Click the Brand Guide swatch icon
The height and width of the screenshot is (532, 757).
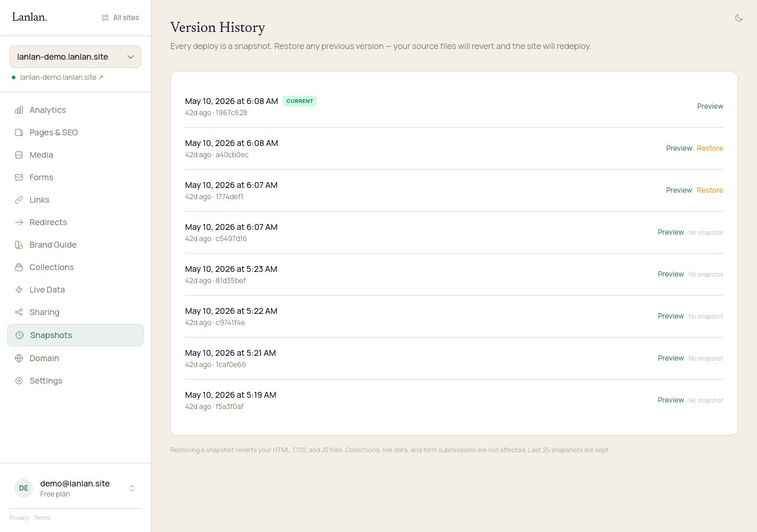(19, 245)
